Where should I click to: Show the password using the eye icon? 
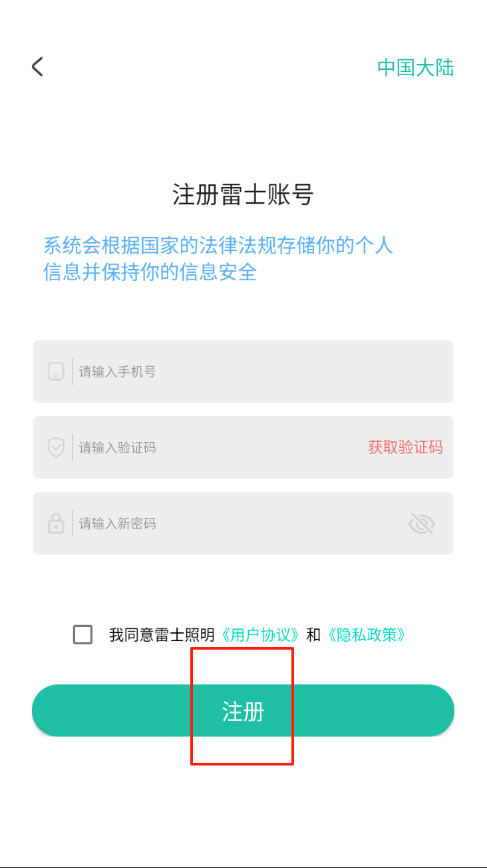point(421,524)
